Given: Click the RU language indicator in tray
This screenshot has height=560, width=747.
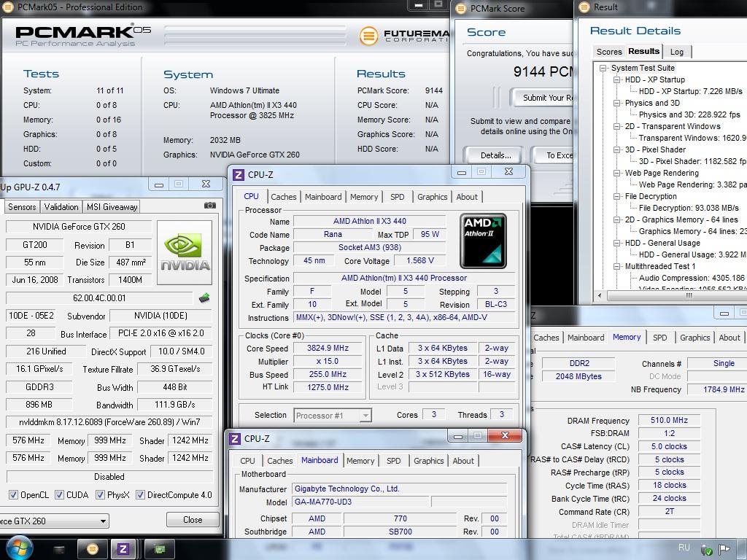Looking at the screenshot, I should tap(684, 548).
